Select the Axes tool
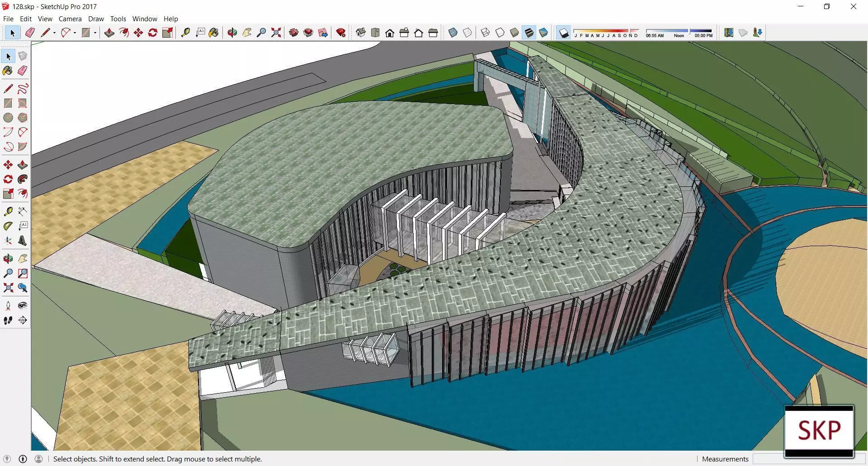The width and height of the screenshot is (868, 466). coord(8,241)
